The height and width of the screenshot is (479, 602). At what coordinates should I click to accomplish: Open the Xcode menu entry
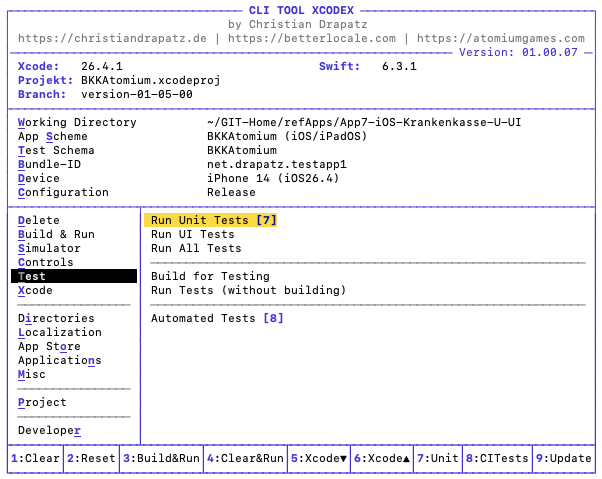click(x=35, y=290)
